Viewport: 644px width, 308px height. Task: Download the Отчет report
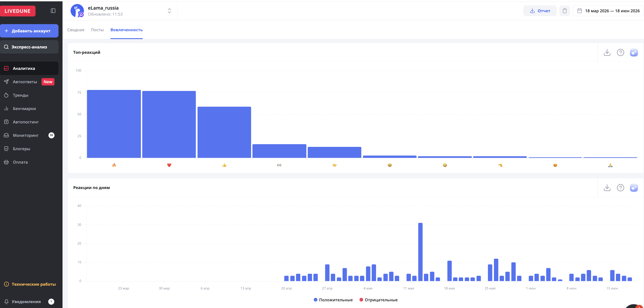pos(540,11)
